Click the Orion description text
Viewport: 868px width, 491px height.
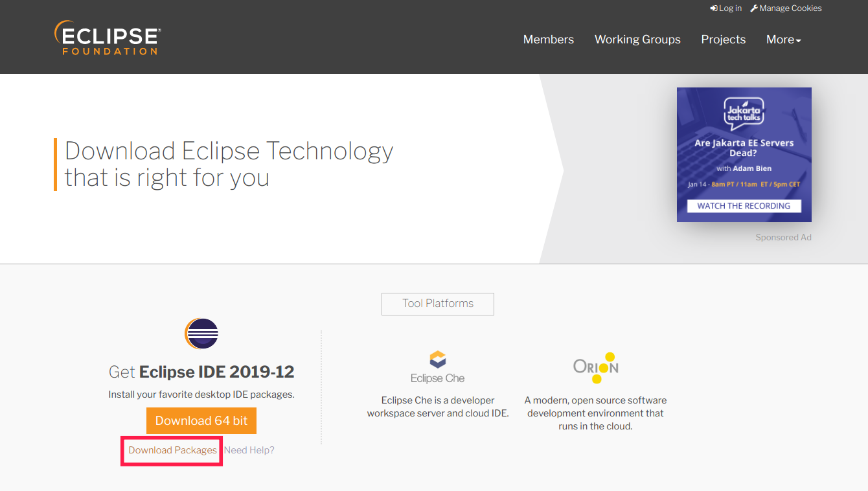(596, 413)
